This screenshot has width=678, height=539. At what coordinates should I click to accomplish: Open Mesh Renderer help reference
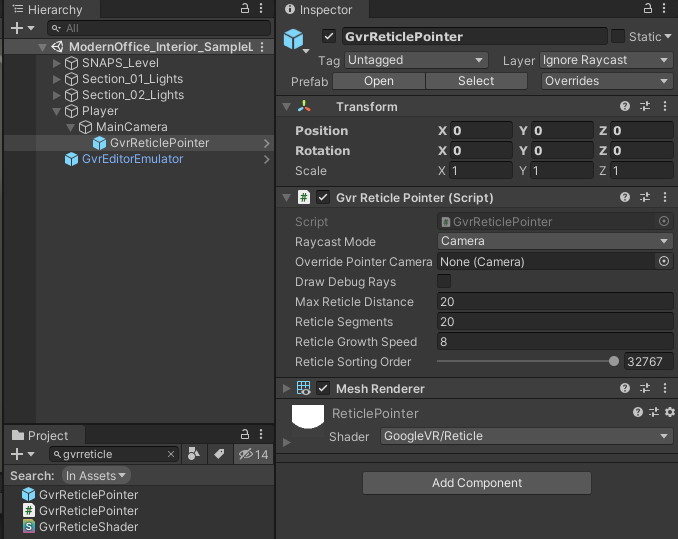point(624,388)
